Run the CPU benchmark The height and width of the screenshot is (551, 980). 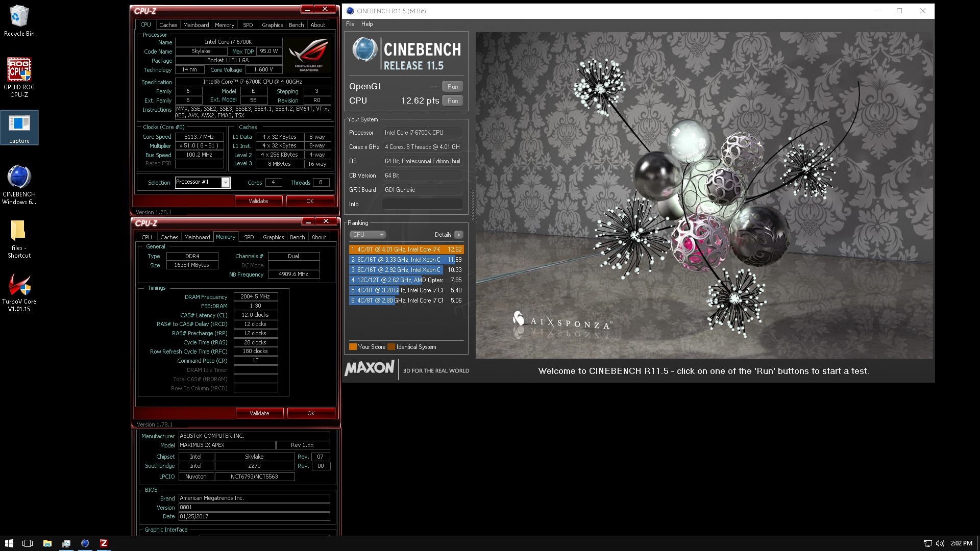(x=453, y=101)
